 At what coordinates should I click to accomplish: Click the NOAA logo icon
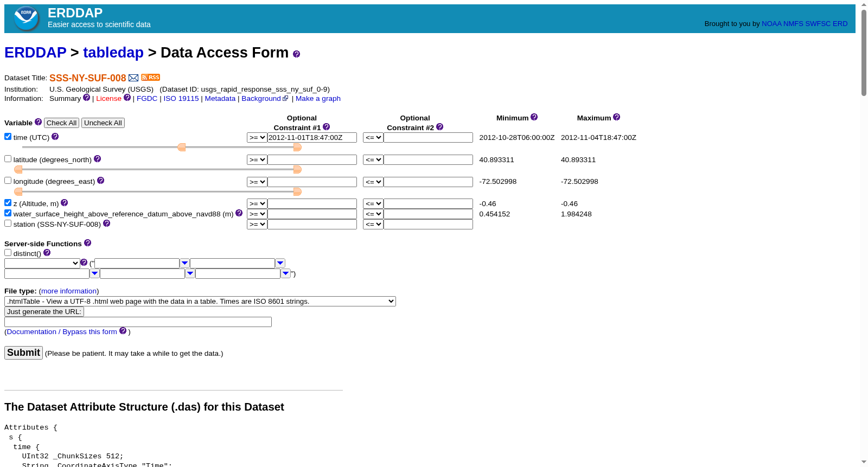pyautogui.click(x=26, y=18)
